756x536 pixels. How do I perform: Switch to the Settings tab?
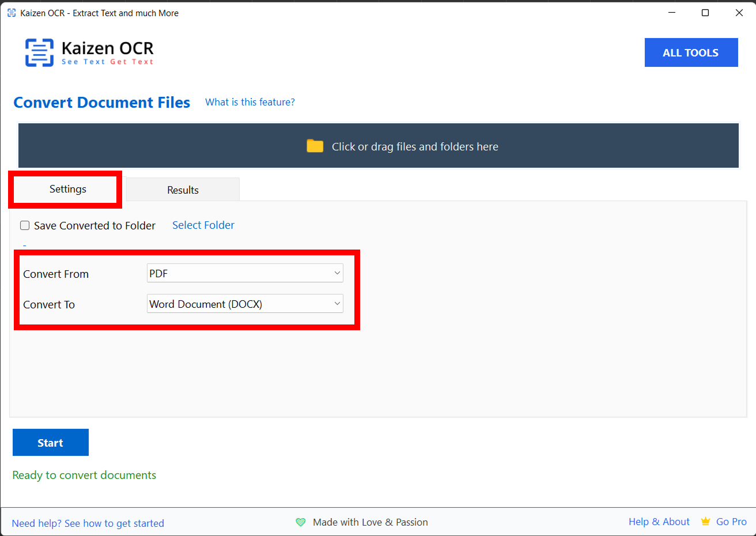click(x=67, y=189)
